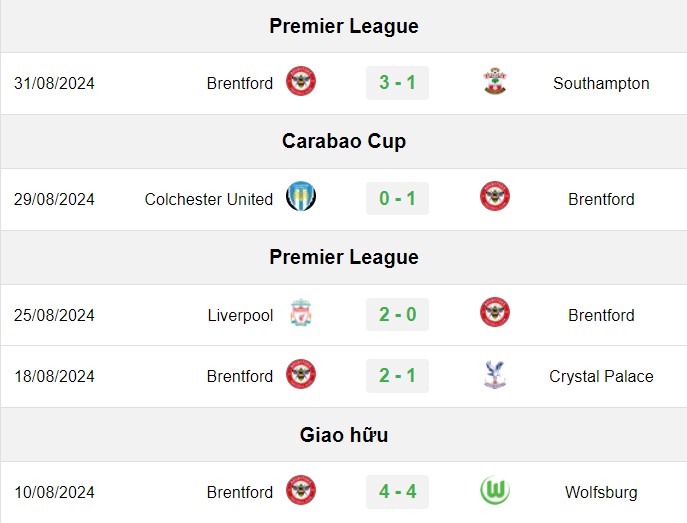Open the 3 - 1 score result
687x523 pixels.
(x=397, y=83)
